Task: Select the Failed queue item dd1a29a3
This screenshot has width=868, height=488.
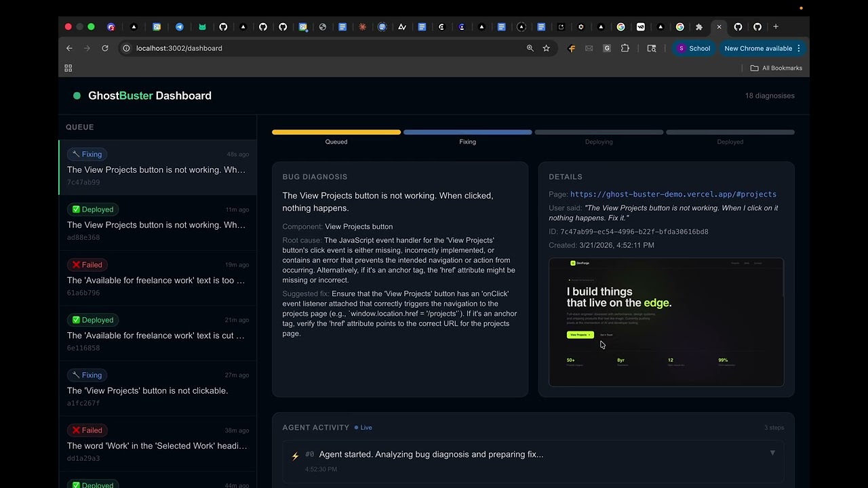Action: [158, 444]
